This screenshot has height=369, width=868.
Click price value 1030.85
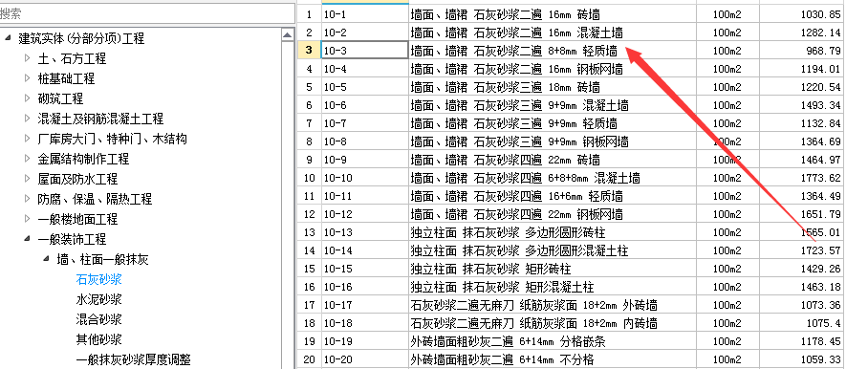coord(820,15)
